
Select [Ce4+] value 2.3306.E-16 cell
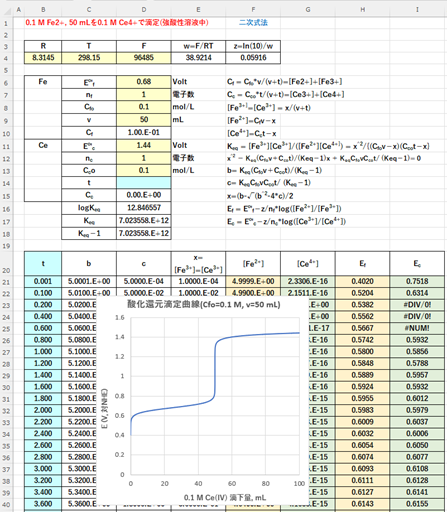(308, 281)
